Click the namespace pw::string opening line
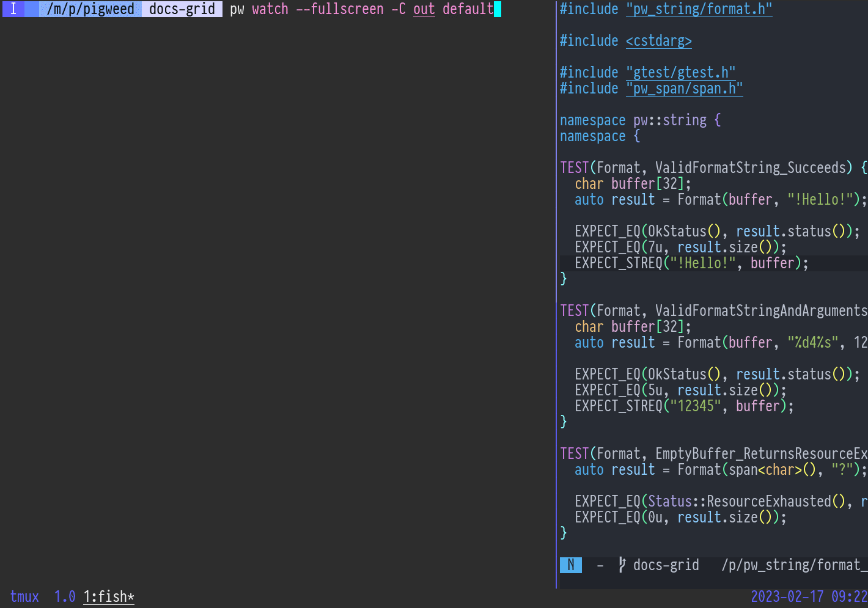The image size is (868, 608). pyautogui.click(x=640, y=120)
